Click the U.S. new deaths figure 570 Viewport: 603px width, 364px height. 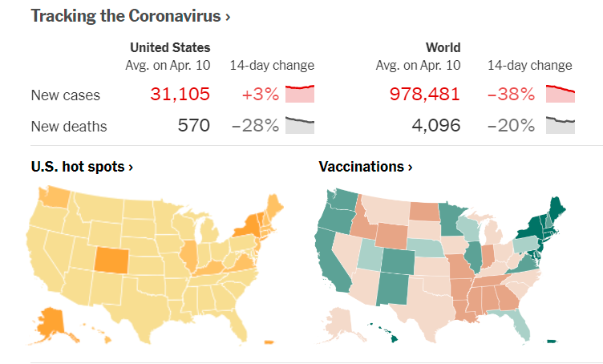[194, 126]
